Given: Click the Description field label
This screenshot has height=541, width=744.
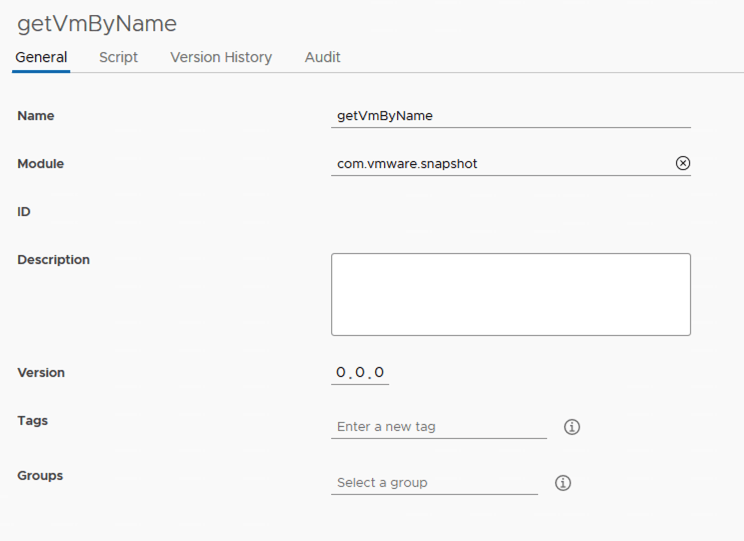Looking at the screenshot, I should pyautogui.click(x=53, y=260).
